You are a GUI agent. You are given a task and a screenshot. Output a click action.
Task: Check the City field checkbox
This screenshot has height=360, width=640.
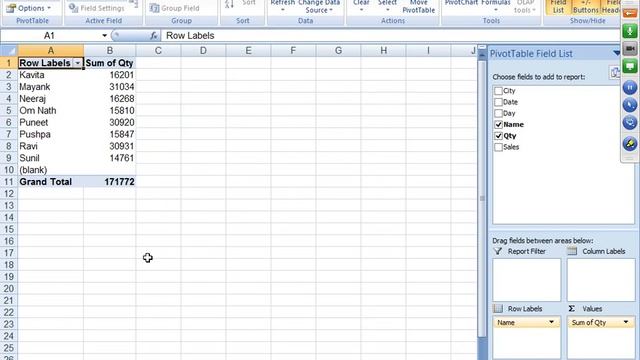tap(498, 91)
